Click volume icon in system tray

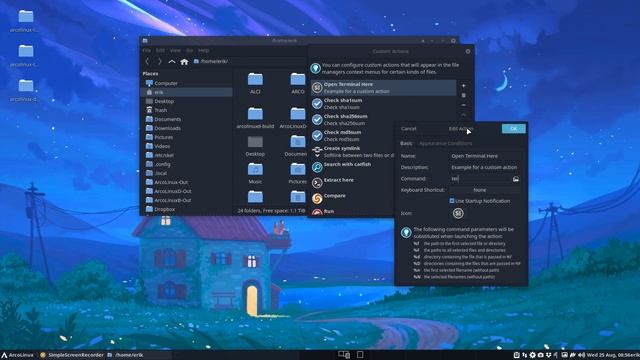point(581,355)
